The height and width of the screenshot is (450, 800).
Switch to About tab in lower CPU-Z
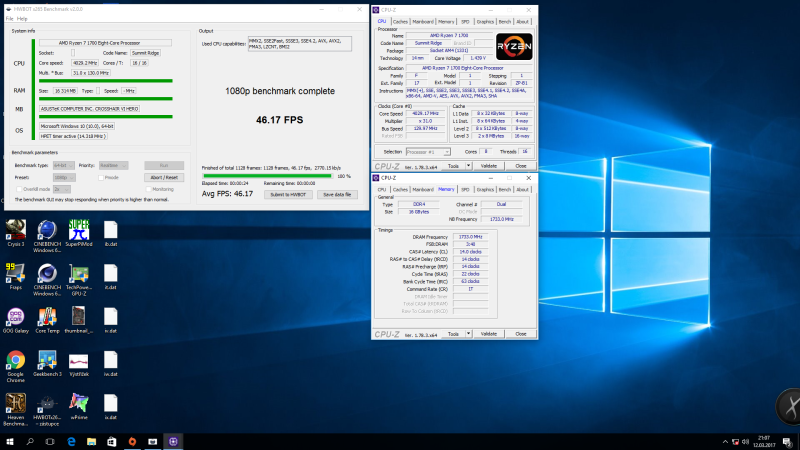pos(522,190)
